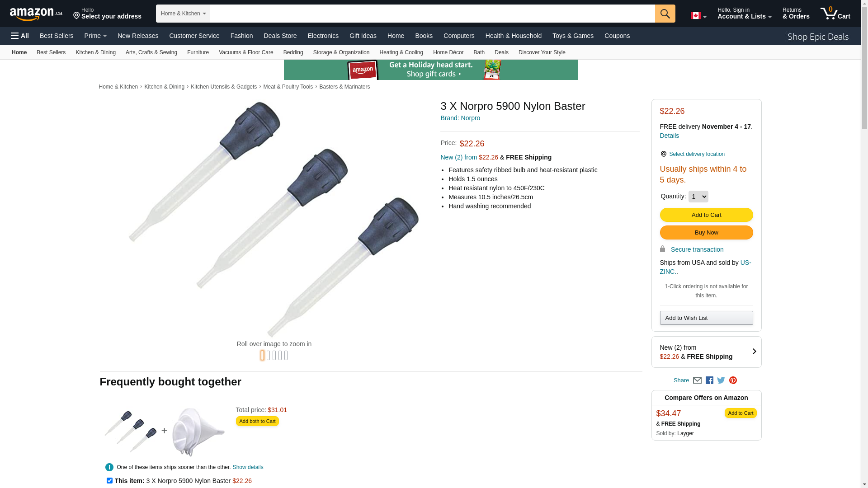
Task: Share product on Pinterest
Action: pos(733,380)
